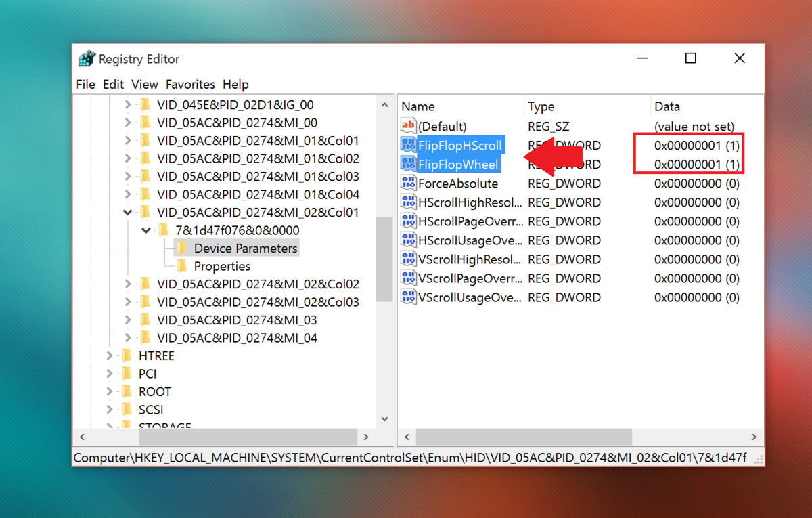
Task: Click the DWORD icon beside FlipFlopHScroll
Action: click(408, 145)
